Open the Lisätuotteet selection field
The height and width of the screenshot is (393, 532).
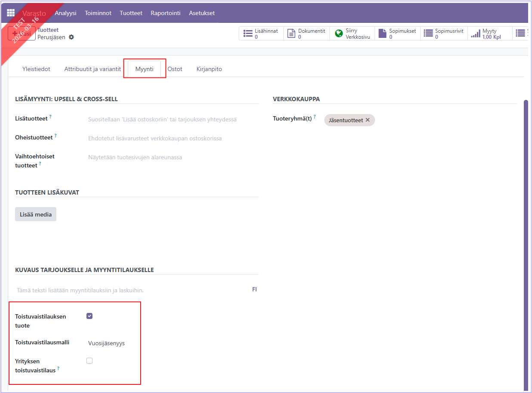point(172,119)
